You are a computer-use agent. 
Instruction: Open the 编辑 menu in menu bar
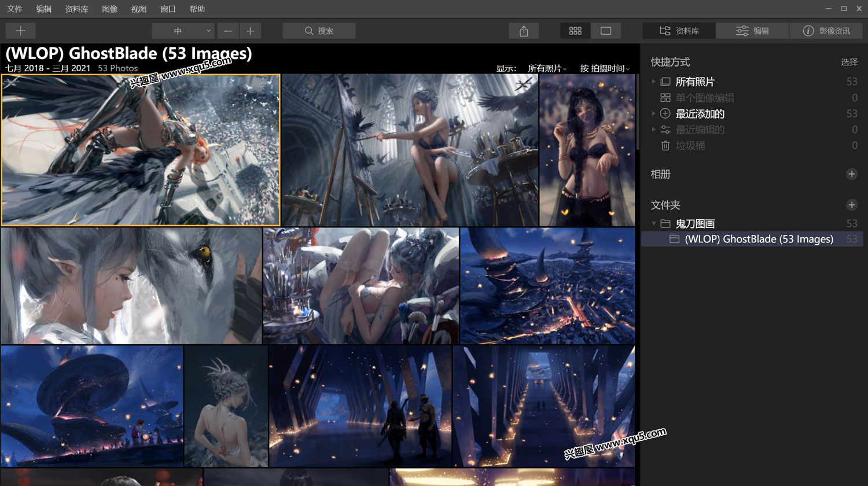point(43,9)
